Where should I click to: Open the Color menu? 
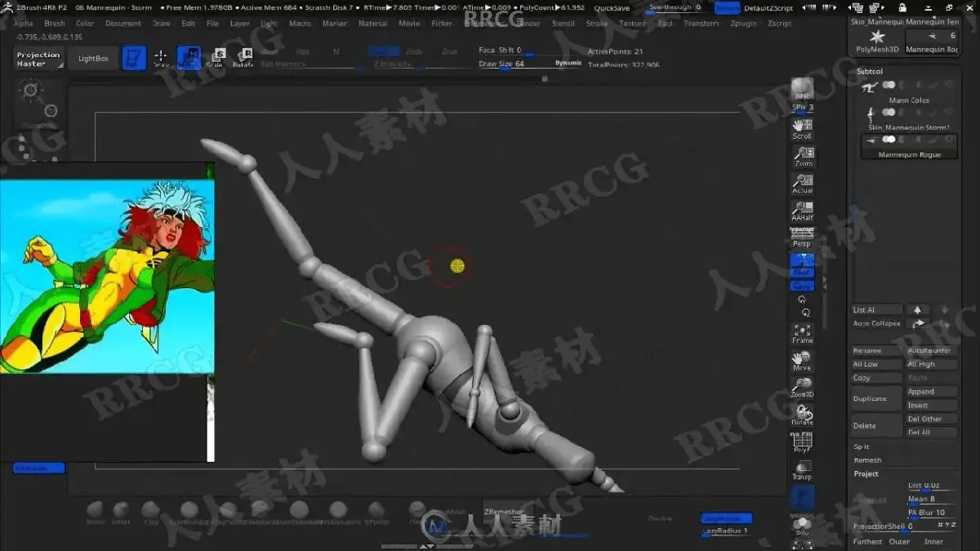click(x=85, y=24)
